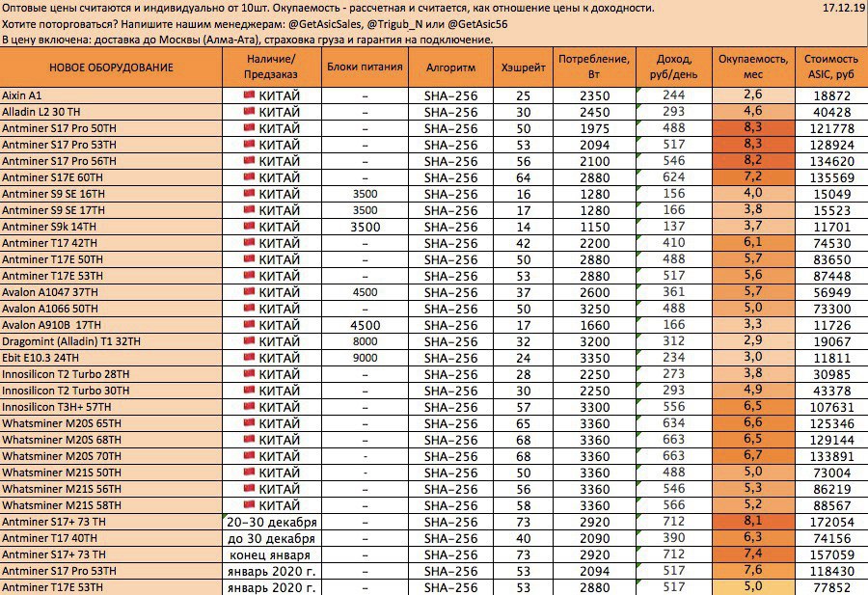Select the Стоимость ASIC, руб column header
This screenshot has width=868, height=595.
pyautogui.click(x=831, y=67)
